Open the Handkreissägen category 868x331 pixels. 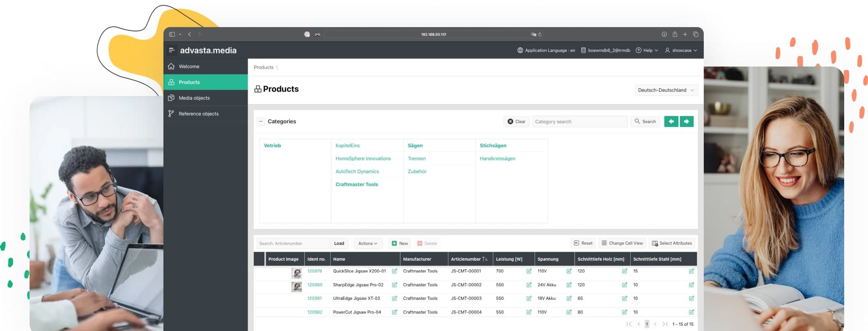point(498,159)
